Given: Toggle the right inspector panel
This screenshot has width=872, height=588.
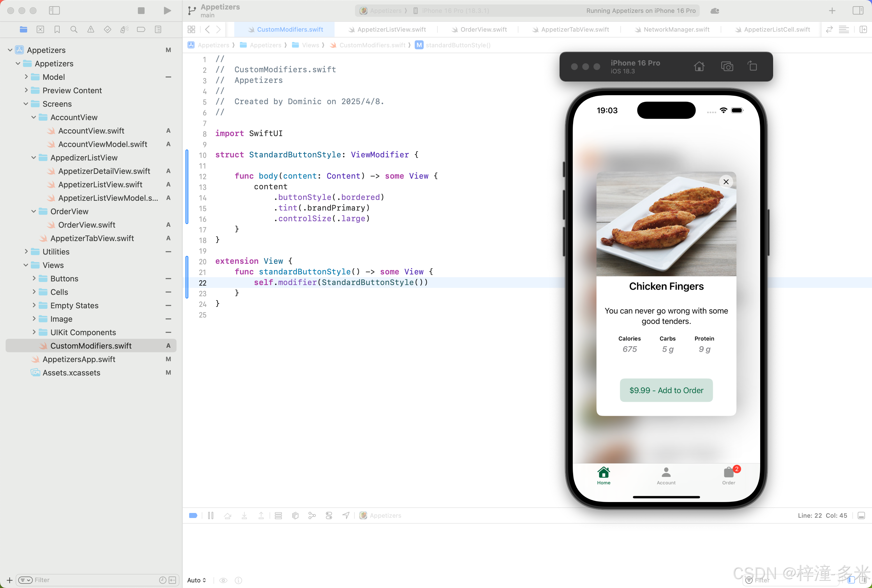Looking at the screenshot, I should click(858, 11).
